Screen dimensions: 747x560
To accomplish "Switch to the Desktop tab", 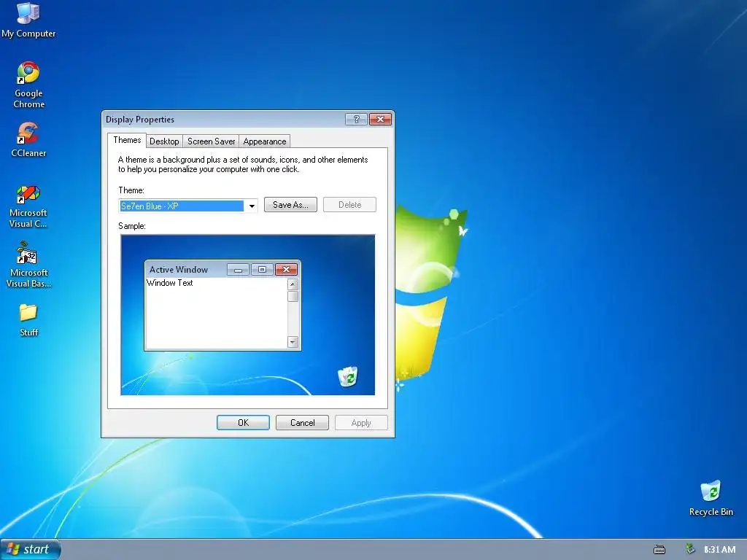I will coord(164,141).
